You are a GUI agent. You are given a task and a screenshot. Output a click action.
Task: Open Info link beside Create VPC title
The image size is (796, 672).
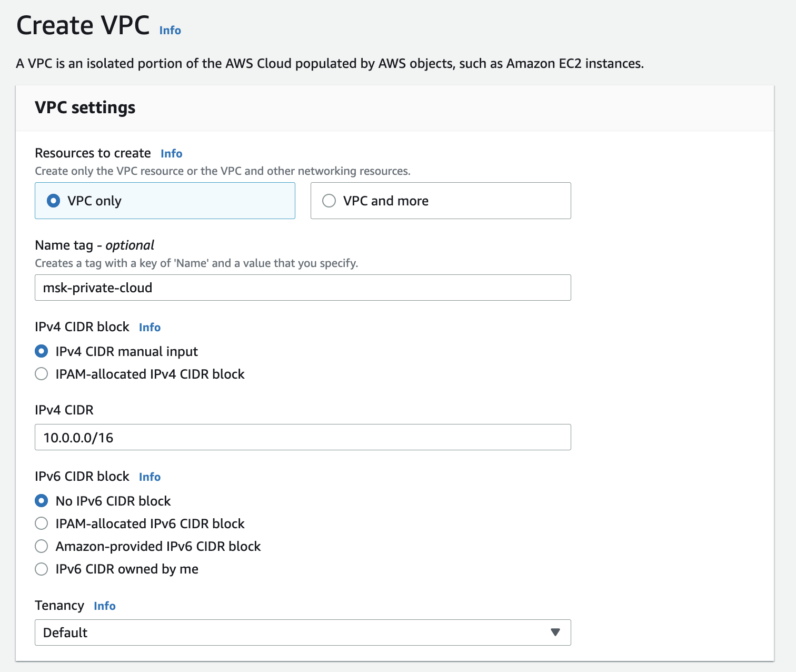(x=170, y=31)
